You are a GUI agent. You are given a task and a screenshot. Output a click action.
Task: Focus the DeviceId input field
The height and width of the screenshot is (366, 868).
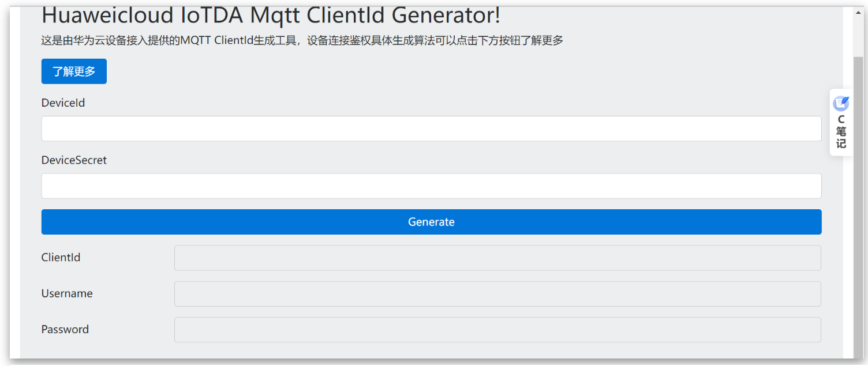431,129
